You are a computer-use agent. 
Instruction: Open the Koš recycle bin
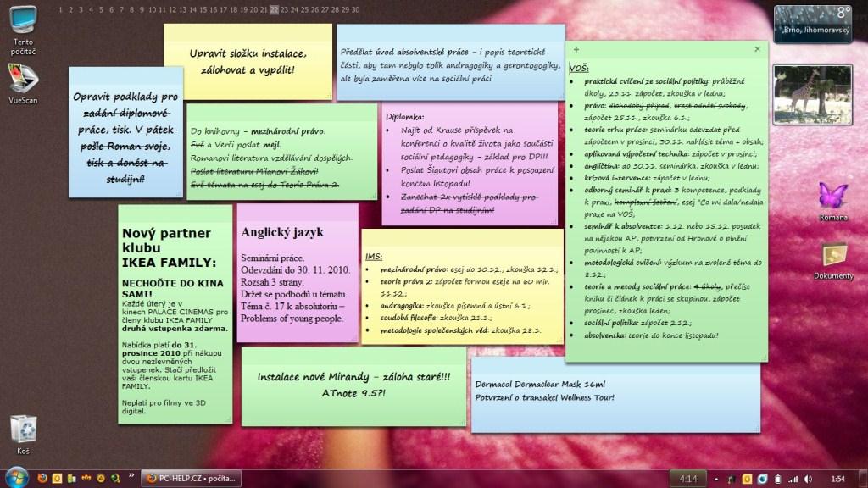pos(23,432)
